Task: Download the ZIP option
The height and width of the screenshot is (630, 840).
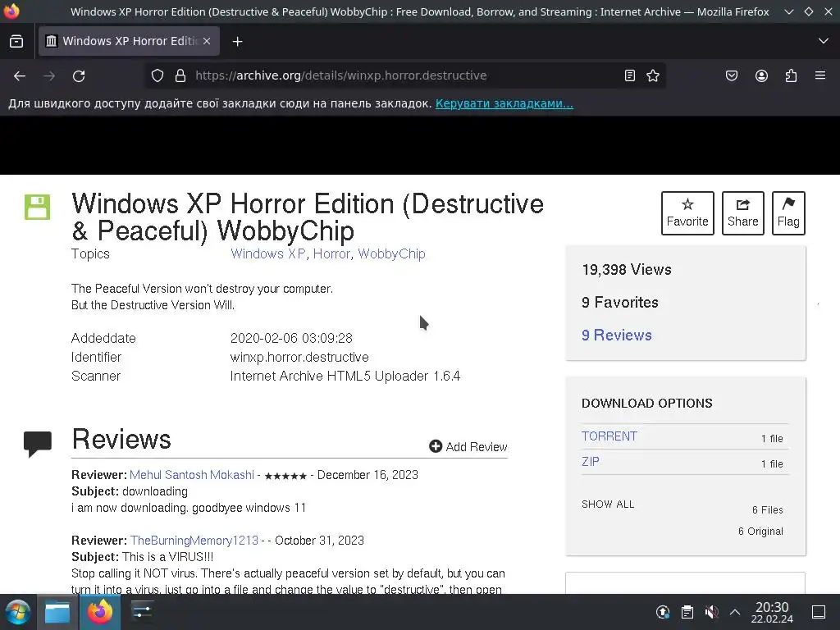Action: click(591, 461)
